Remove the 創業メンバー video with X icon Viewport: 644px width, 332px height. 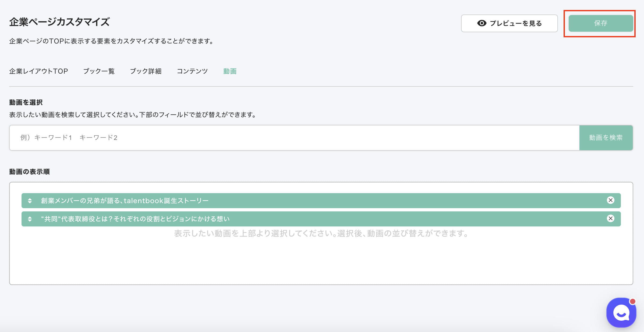click(x=610, y=200)
